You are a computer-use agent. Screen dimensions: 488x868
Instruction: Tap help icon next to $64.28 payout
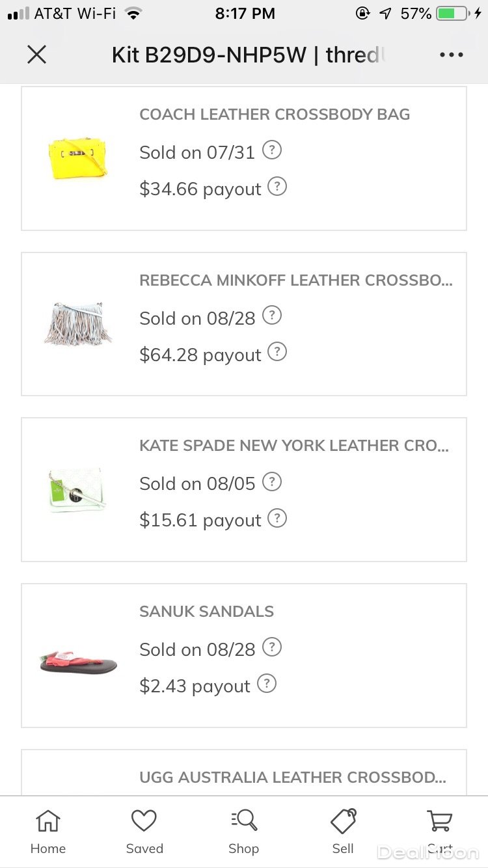click(277, 353)
